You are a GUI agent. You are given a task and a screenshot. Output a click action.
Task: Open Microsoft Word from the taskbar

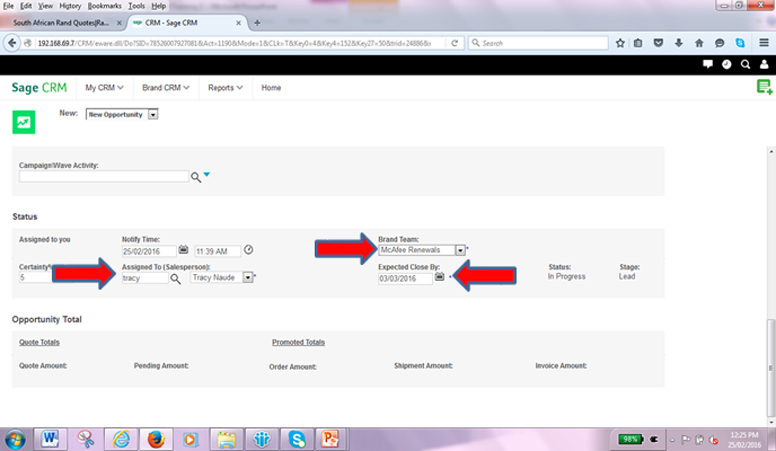pos(50,439)
